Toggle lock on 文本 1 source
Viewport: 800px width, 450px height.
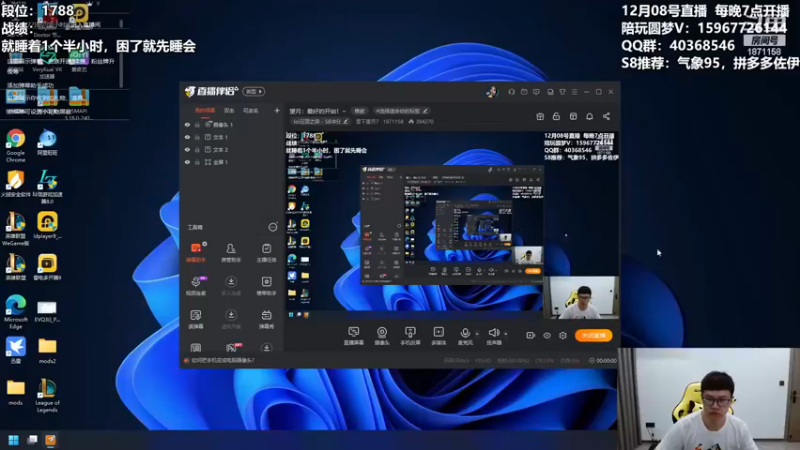(x=197, y=137)
